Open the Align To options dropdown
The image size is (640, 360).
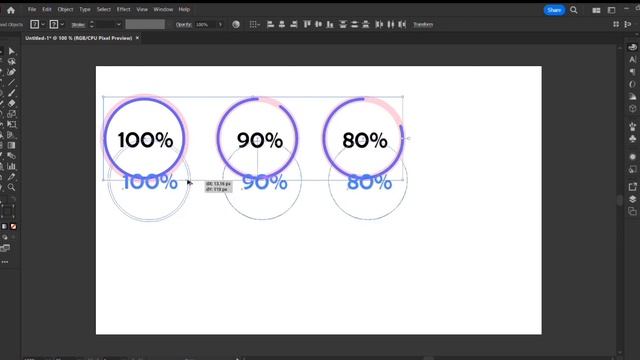pyautogui.click(x=255, y=24)
